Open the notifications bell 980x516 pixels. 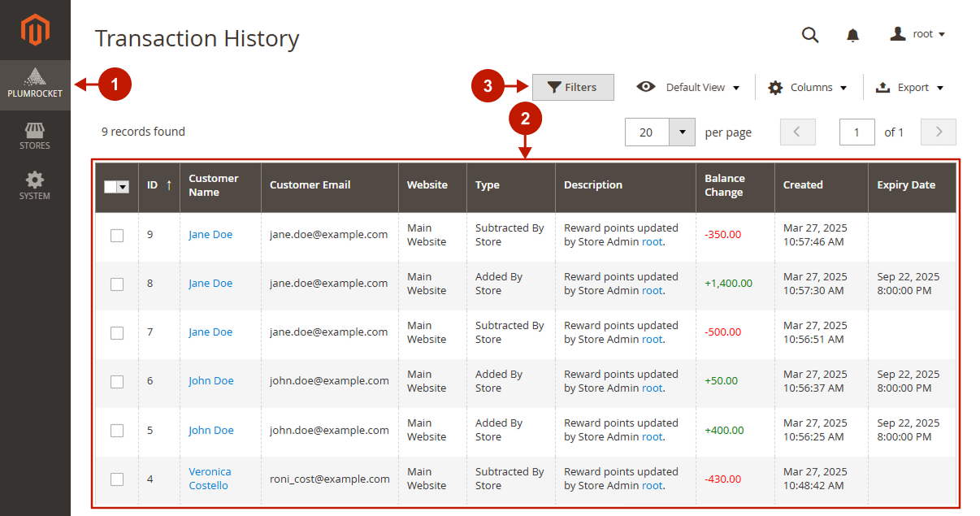(x=852, y=35)
